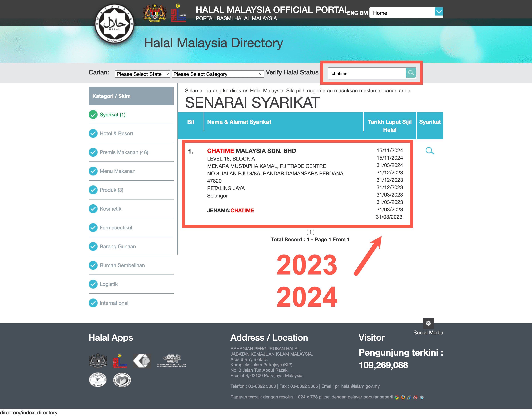The width and height of the screenshot is (532, 416).
Task: Open the Barang Gunaan category link
Action: (118, 246)
